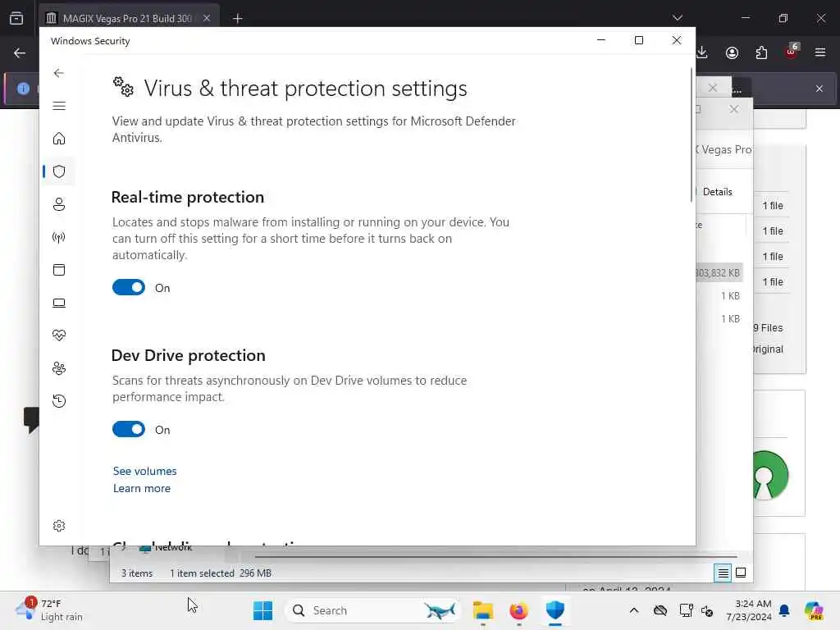This screenshot has height=630, width=840.
Task: Click the volume muted tray icon
Action: 707,610
